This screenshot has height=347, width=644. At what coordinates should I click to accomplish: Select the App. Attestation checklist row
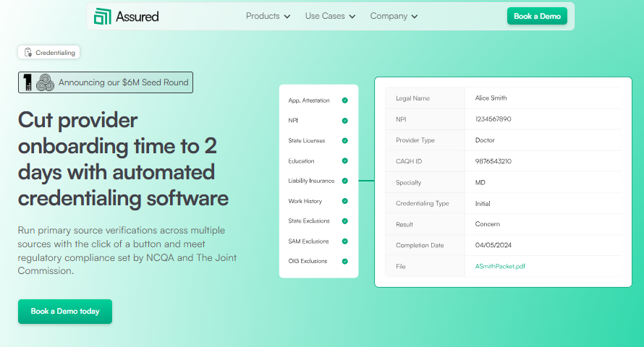(318, 100)
